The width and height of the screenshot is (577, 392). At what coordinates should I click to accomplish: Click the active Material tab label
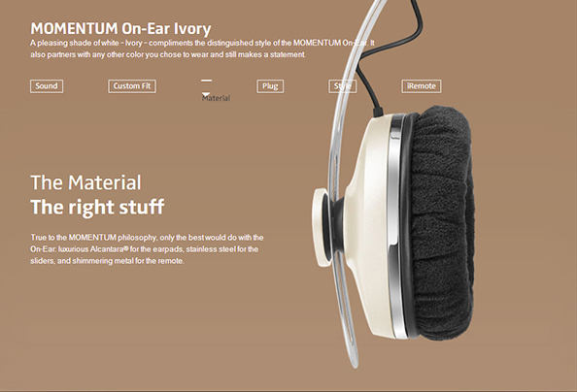click(216, 98)
